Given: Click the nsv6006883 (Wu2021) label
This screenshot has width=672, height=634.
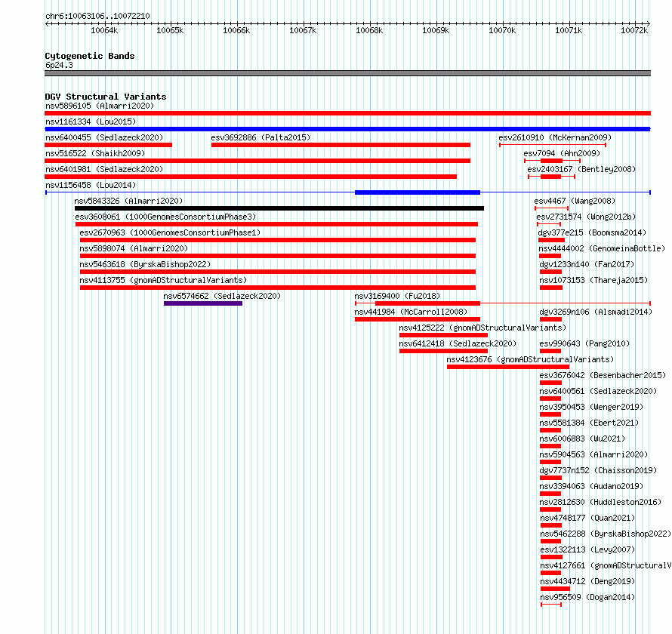Looking at the screenshot, I should point(582,439).
